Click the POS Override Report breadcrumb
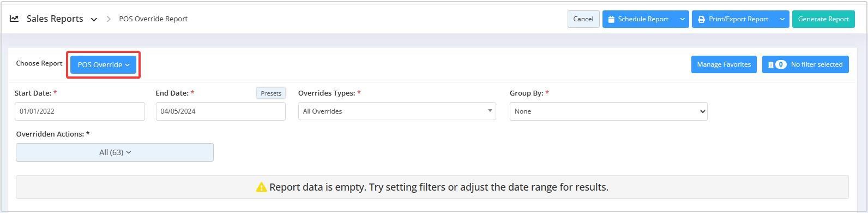868x213 pixels. pos(153,19)
